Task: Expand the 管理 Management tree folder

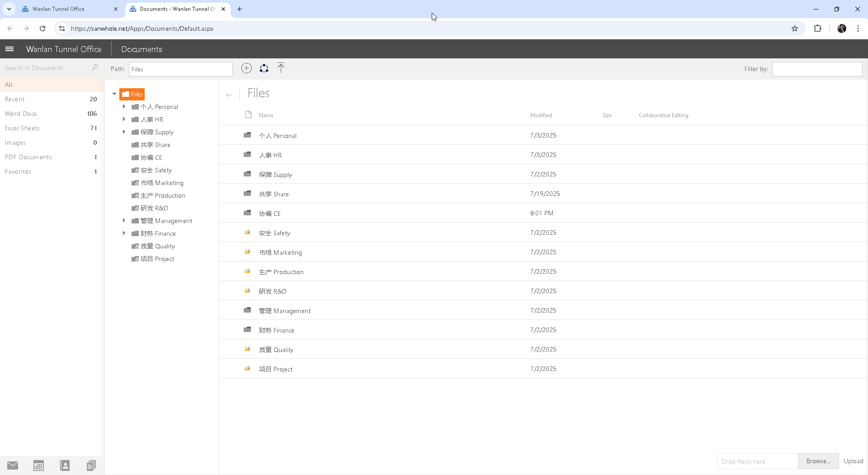Action: coord(124,221)
